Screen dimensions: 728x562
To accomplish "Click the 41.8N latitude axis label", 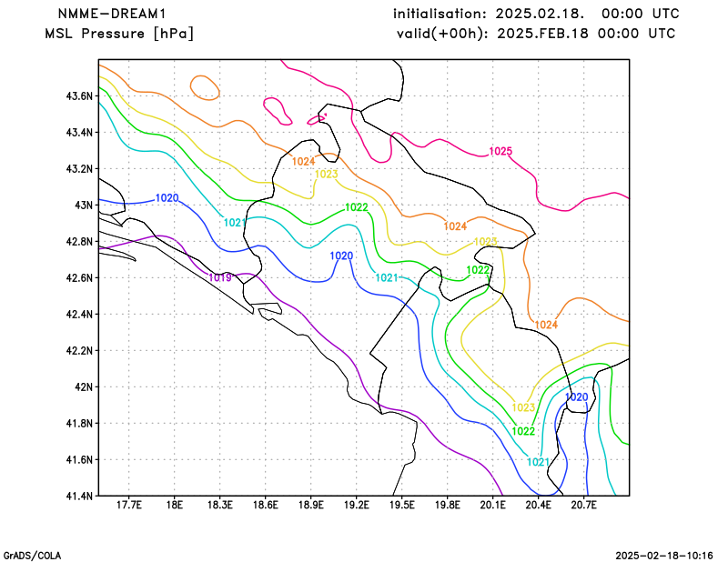I will tap(80, 423).
